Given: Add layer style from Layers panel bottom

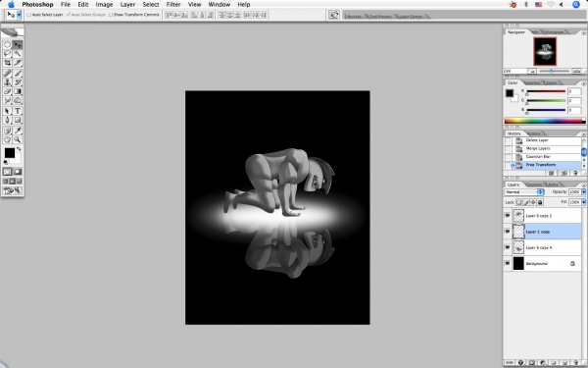Looking at the screenshot, I should coord(521,363).
